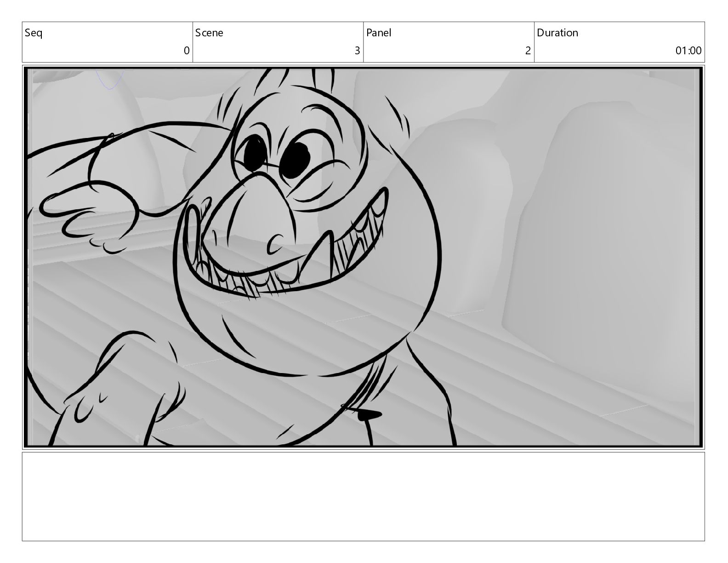The image size is (728, 563).
Task: Select the Panel number 2
Action: (x=528, y=51)
